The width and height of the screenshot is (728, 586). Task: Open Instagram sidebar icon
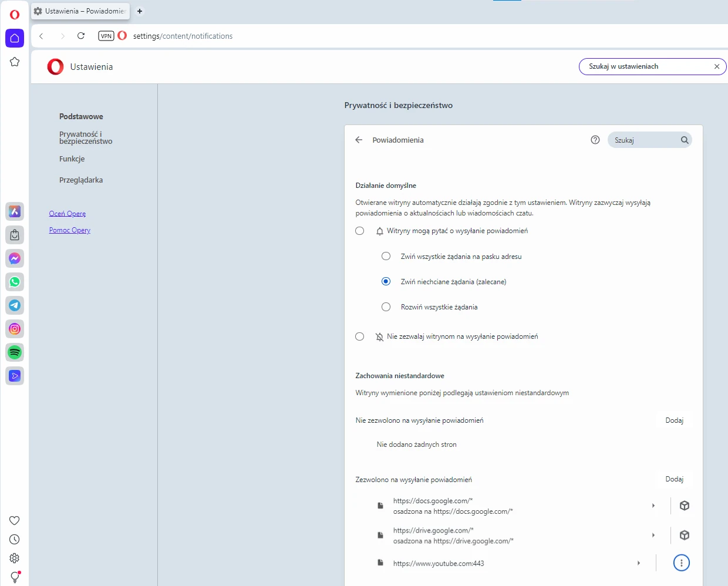coord(15,329)
